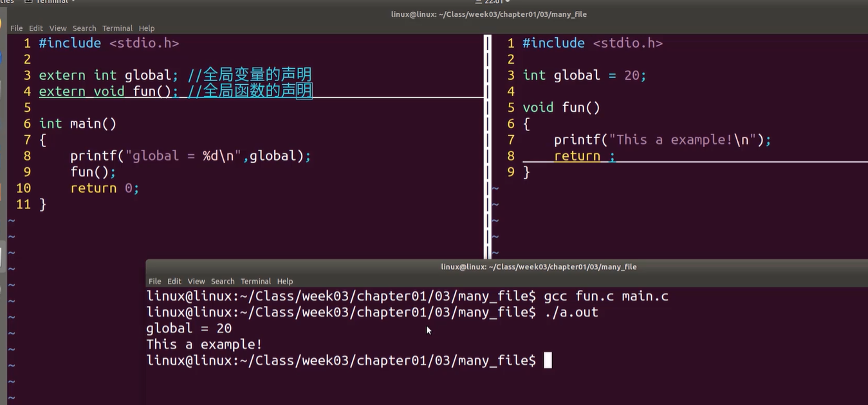Click 'extern void fun();' line in left pane
868x405 pixels.
pyautogui.click(x=108, y=91)
